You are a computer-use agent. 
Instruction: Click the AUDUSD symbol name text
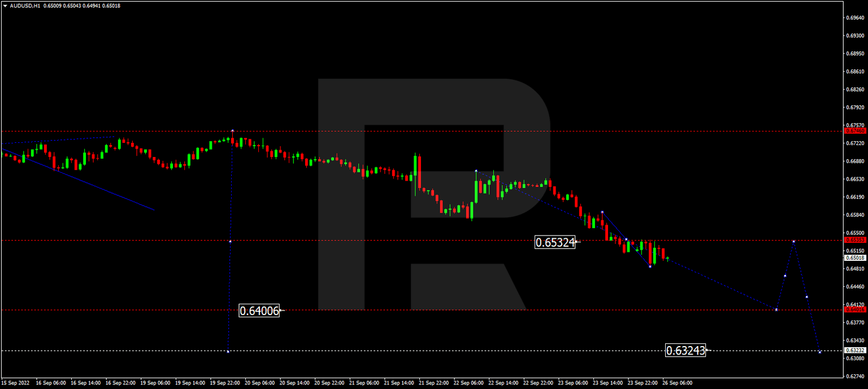pos(23,5)
